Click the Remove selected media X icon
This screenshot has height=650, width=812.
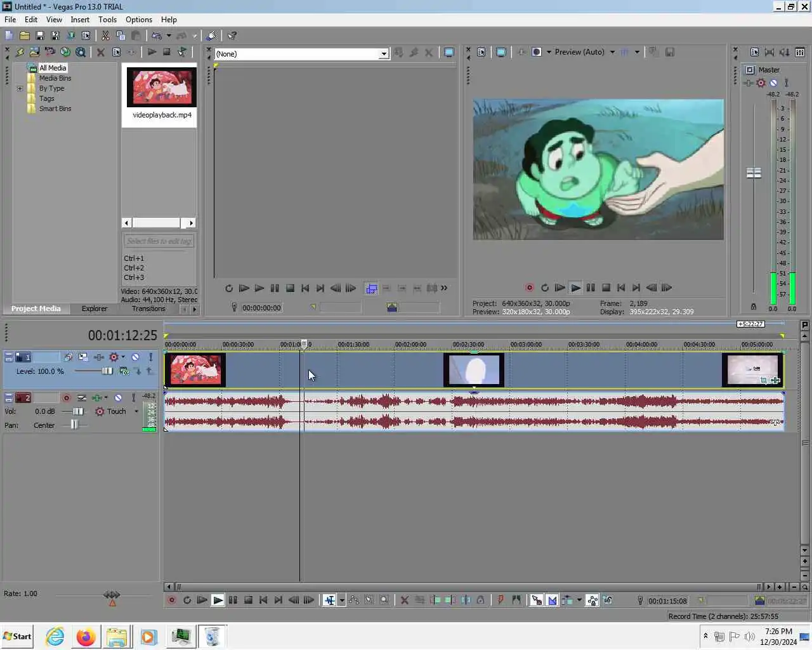[100, 52]
